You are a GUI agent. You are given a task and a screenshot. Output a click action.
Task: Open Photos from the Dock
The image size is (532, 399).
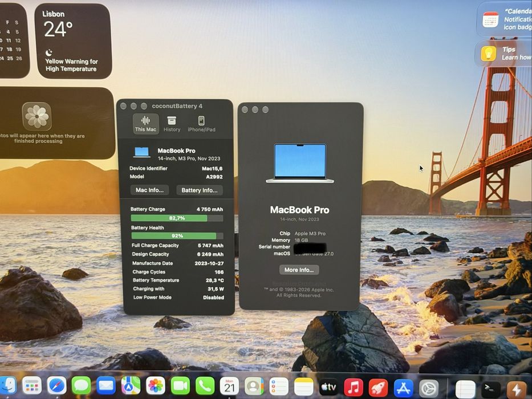point(156,386)
